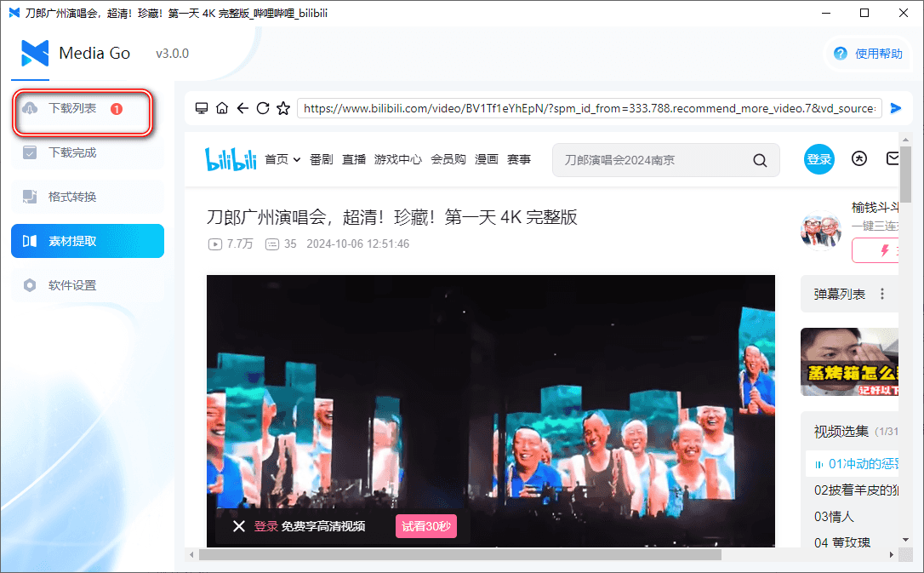924x573 pixels.
Task: Toggle the bookmark star next to the address bar
Action: pos(283,108)
